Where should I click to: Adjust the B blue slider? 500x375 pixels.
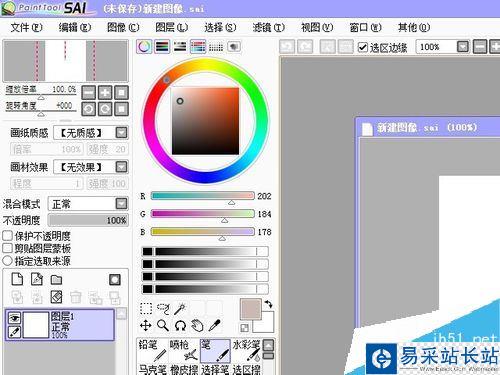203,232
